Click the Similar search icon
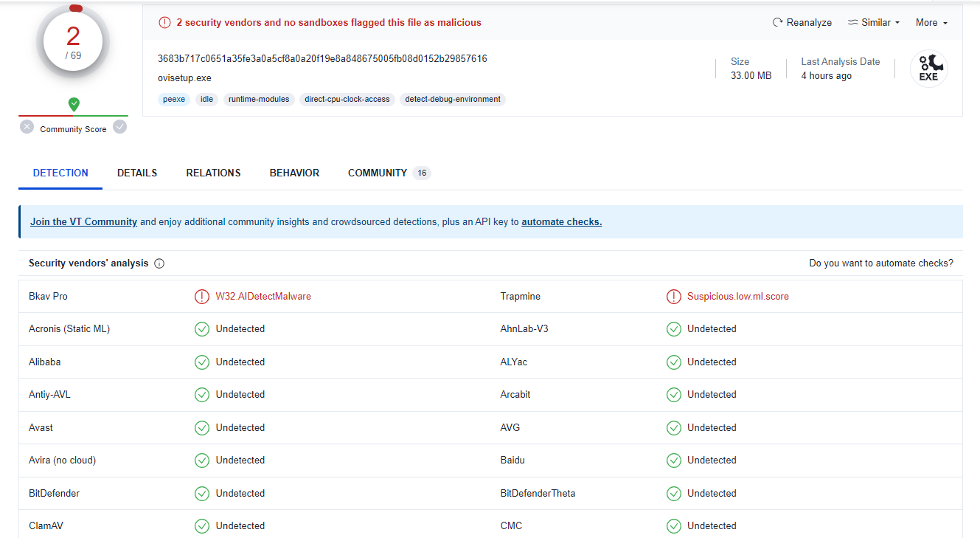The width and height of the screenshot is (980, 538). (853, 23)
